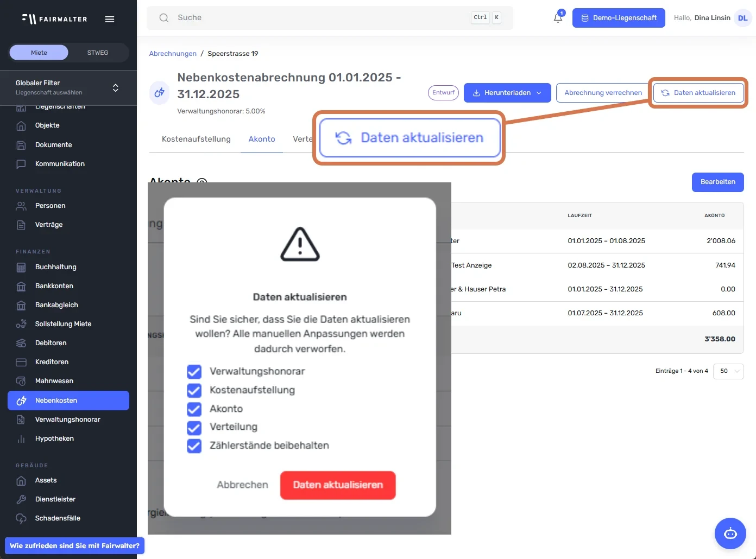756x559 pixels.
Task: Open Verwaltungshonorar in the sidebar menu
Action: [x=68, y=420]
